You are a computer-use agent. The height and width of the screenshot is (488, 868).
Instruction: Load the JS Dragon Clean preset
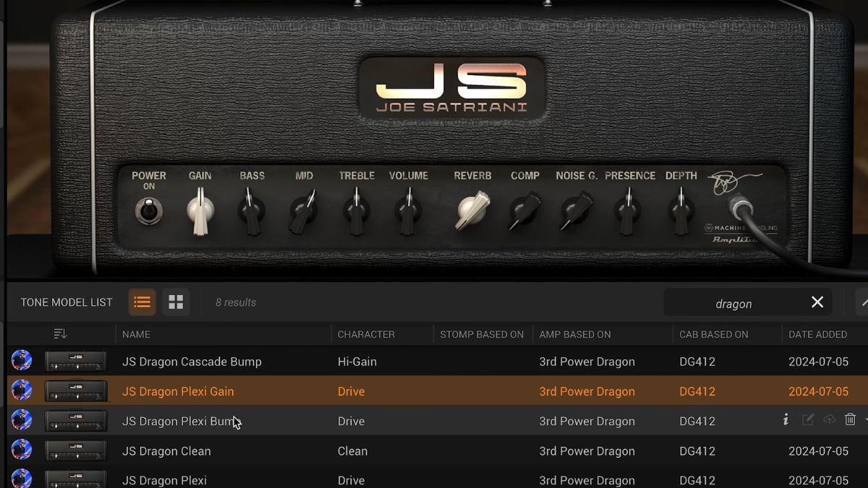(166, 450)
